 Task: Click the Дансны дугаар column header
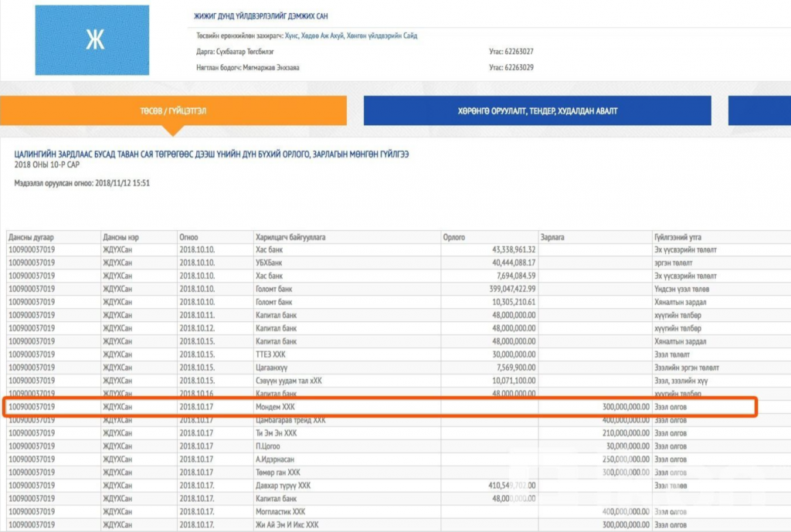coord(31,236)
